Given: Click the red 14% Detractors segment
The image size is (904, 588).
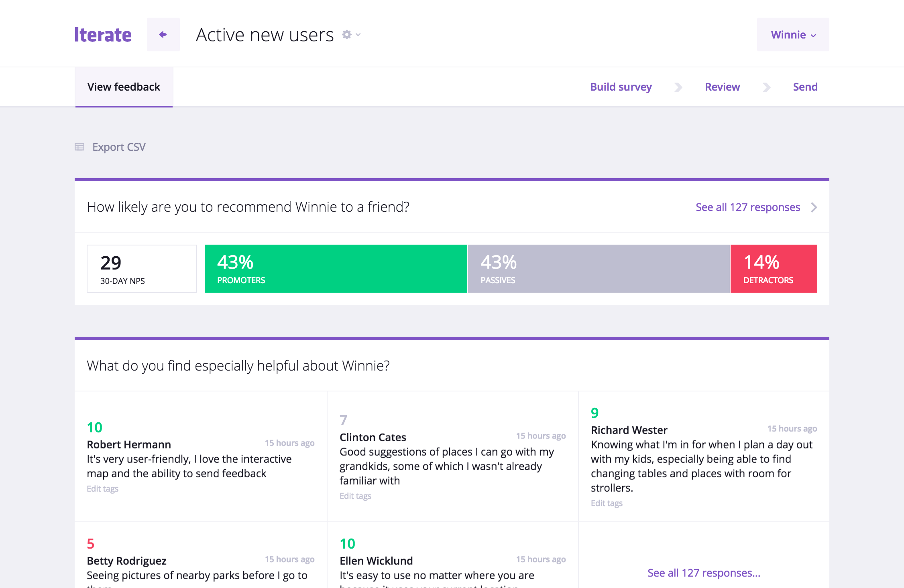Looking at the screenshot, I should click(774, 269).
